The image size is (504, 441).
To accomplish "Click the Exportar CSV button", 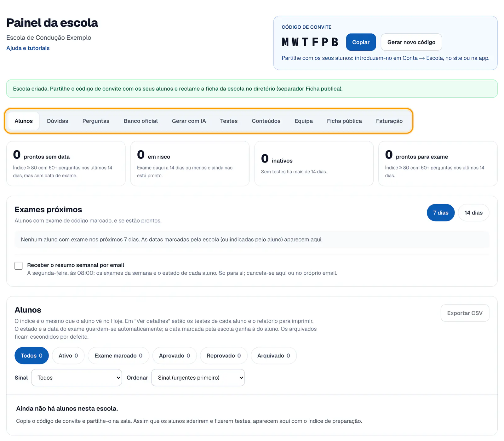I will 465,313.
